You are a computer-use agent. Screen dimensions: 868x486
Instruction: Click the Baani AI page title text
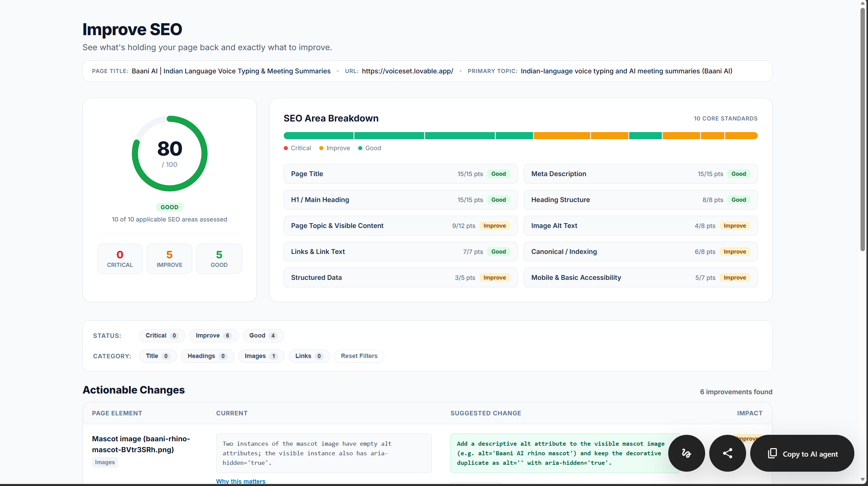[x=231, y=71]
